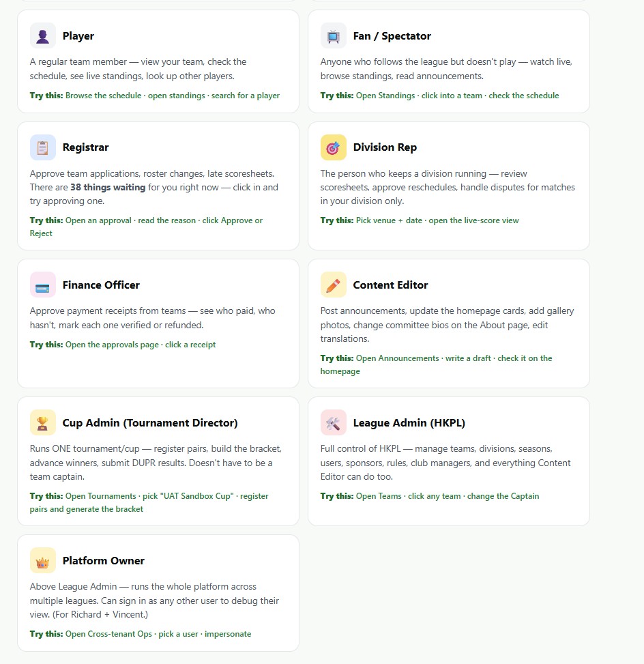Click 'change the Captain' text
The image size is (644, 664).
[x=503, y=496]
